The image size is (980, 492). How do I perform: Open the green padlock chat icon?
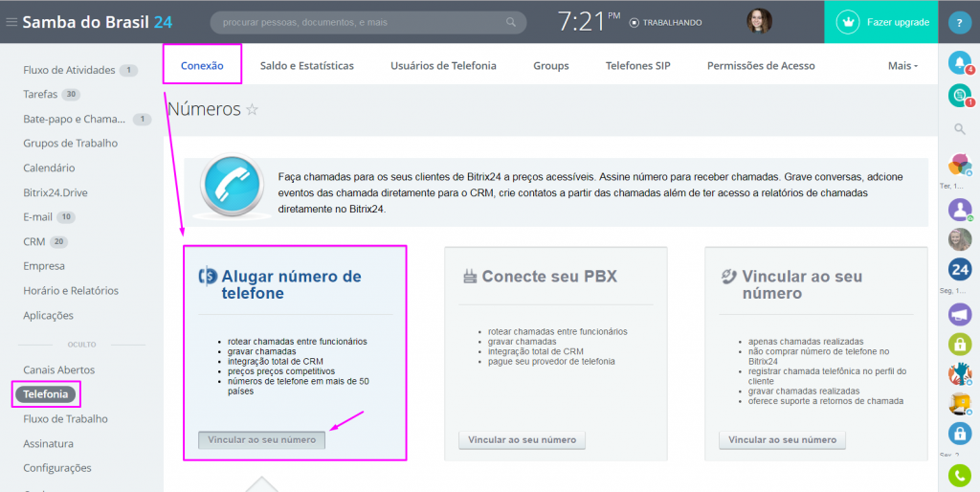pyautogui.click(x=959, y=344)
